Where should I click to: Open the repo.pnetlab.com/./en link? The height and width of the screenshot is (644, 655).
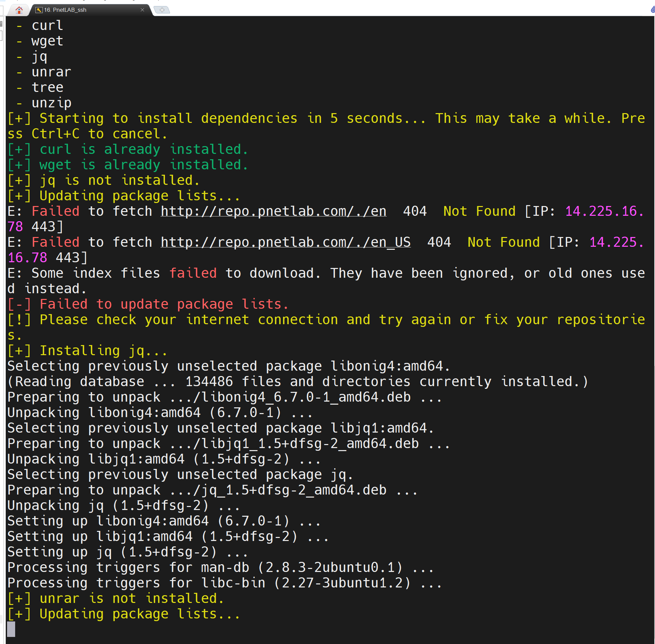[273, 211]
